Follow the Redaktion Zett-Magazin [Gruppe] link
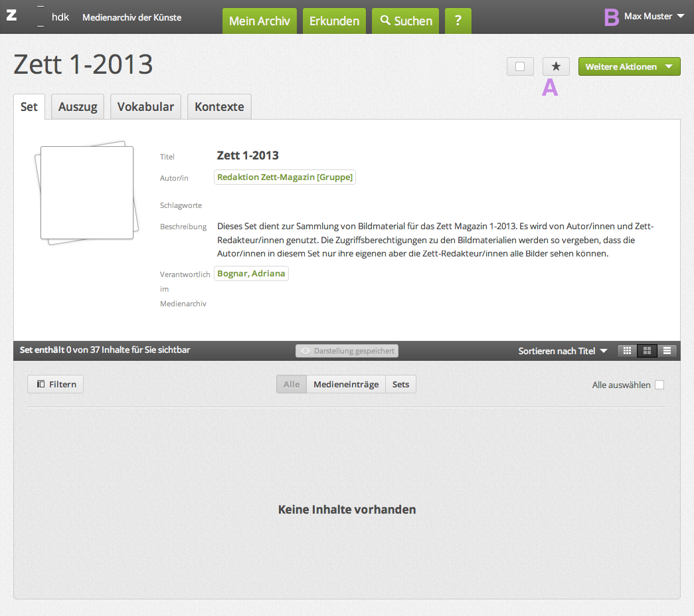The width and height of the screenshot is (694, 616). (285, 177)
